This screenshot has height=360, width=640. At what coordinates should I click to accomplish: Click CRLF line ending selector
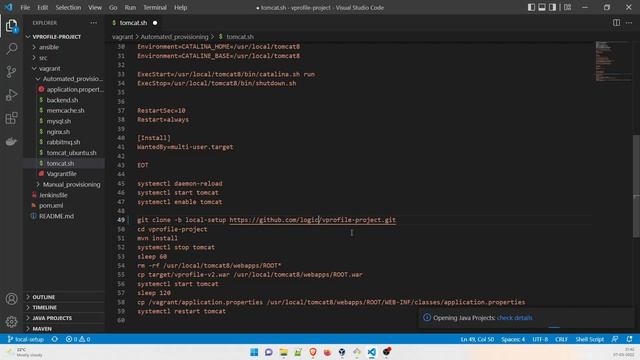pos(561,339)
